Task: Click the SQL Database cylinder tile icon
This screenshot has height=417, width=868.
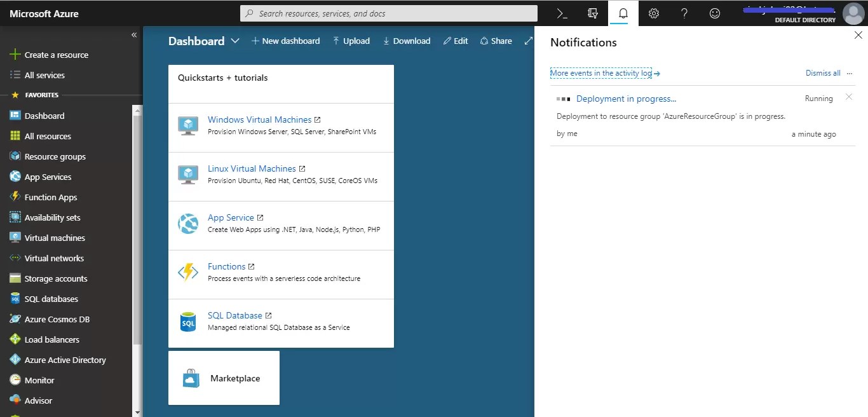Action: [188, 322]
